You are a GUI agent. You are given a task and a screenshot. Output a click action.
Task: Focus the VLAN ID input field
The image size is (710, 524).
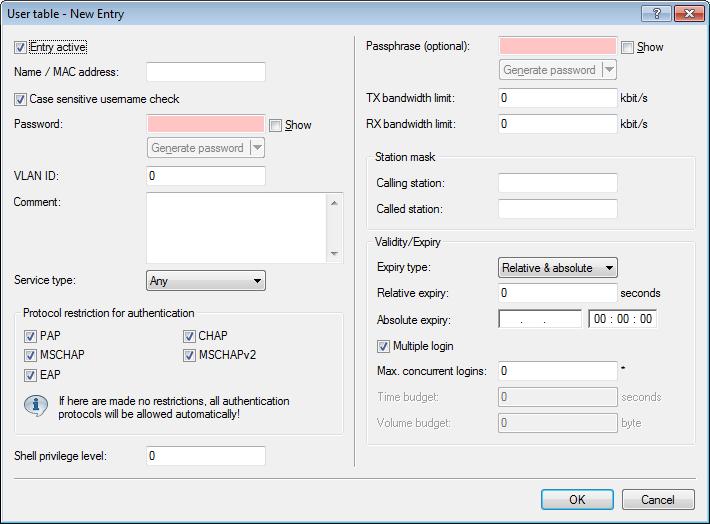(x=205, y=176)
